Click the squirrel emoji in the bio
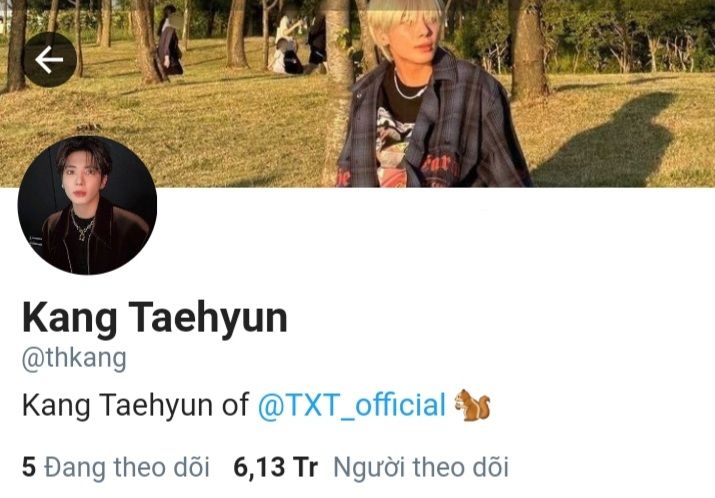 [472, 405]
